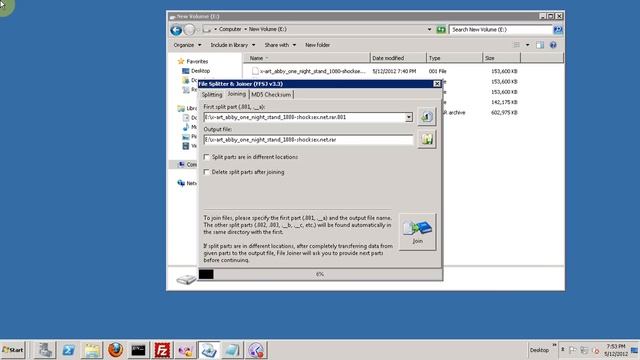The image size is (640, 360).
Task: Click the Favorites star in navigation pane
Action: pyautogui.click(x=181, y=61)
